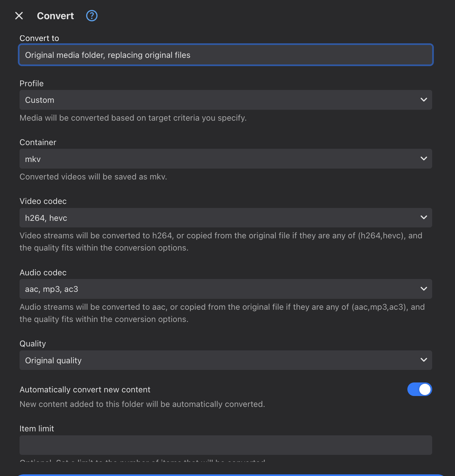Click into the Item limit input field
Screen dimensions: 455x476
click(226, 445)
